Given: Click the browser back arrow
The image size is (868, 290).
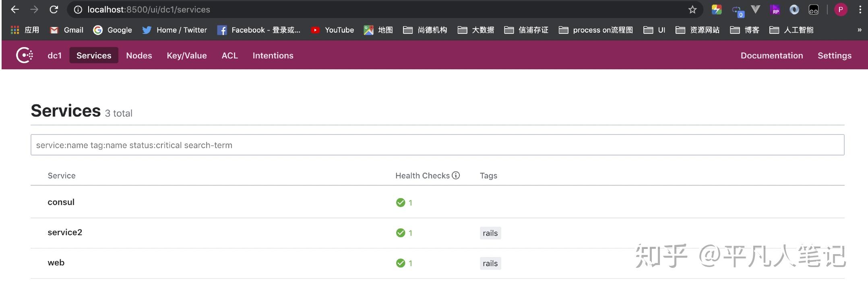Looking at the screenshot, I should (x=15, y=10).
